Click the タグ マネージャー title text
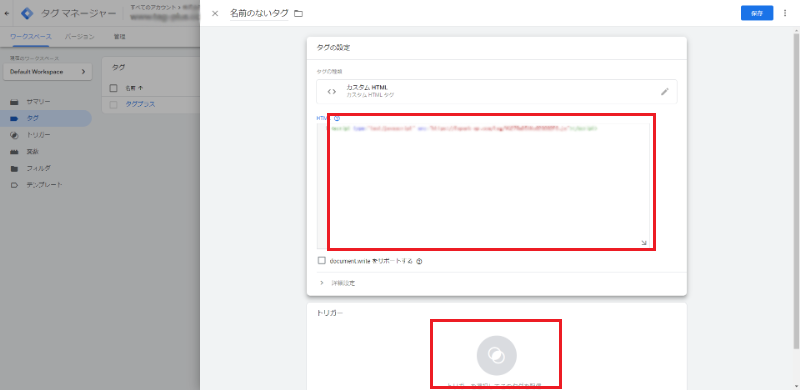 (x=78, y=13)
